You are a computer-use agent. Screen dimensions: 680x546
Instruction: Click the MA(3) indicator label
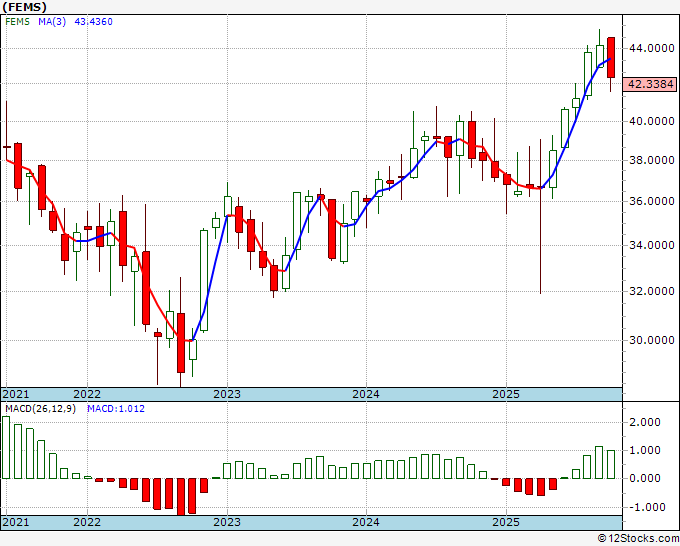[52, 22]
